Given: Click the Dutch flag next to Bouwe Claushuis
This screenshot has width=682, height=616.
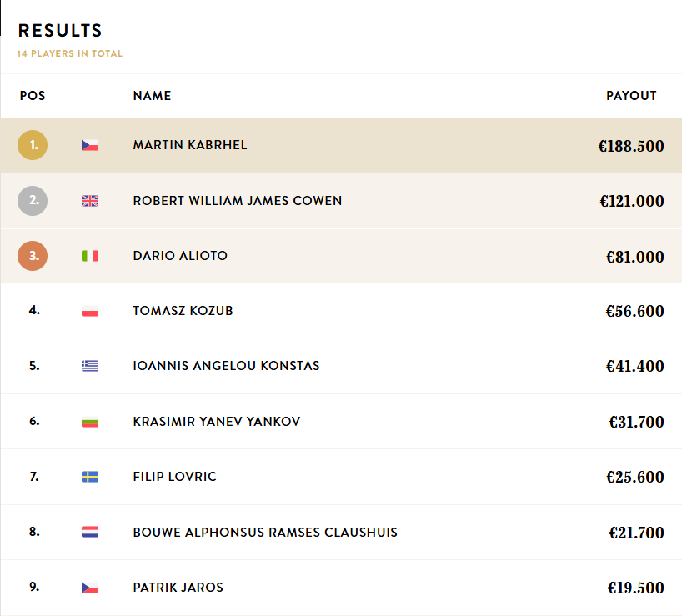Looking at the screenshot, I should coord(90,532).
